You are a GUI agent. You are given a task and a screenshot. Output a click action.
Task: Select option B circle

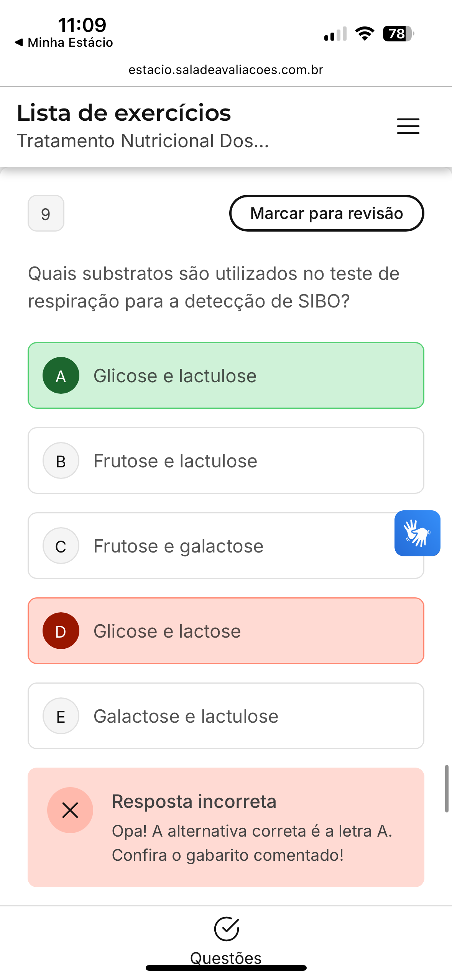(x=61, y=460)
